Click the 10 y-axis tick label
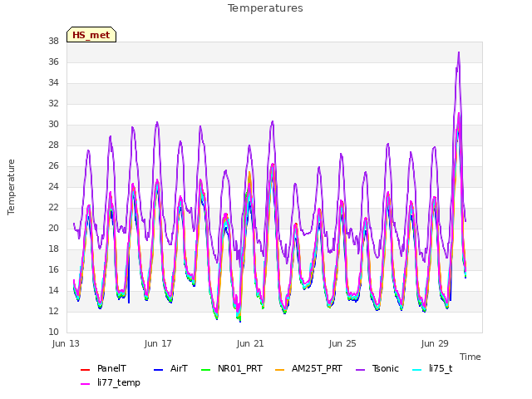This screenshot has height=399, width=532. coord(53,332)
